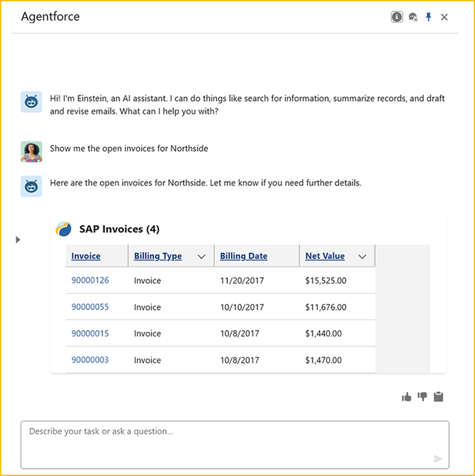Sort by the Invoice column header

(x=86, y=256)
